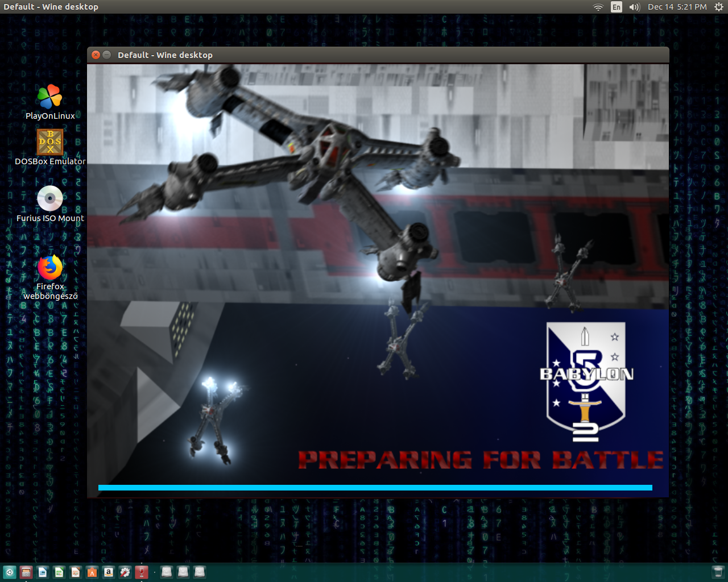Open Ubuntu Software from the dock
This screenshot has height=582, width=728.
click(92, 572)
